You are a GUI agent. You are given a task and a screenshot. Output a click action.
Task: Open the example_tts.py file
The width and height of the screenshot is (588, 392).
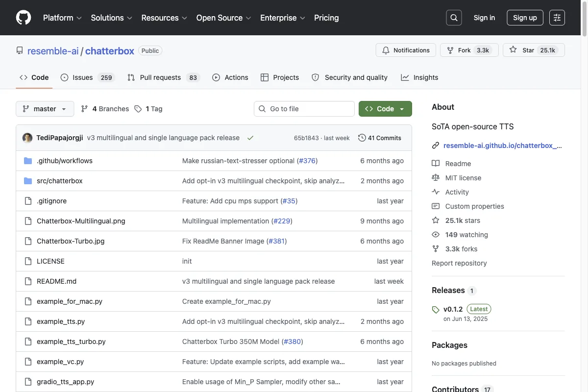click(61, 321)
